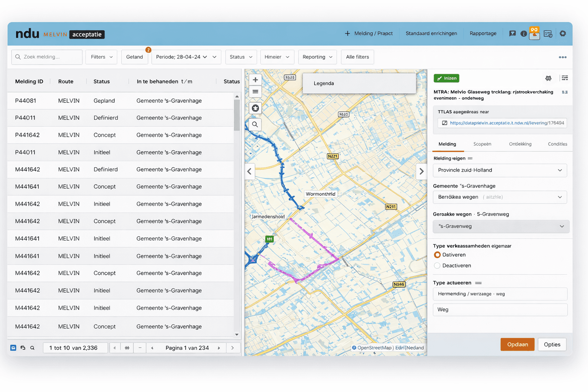Switch to the Scopeën tab
588x392 pixels.
[482, 144]
